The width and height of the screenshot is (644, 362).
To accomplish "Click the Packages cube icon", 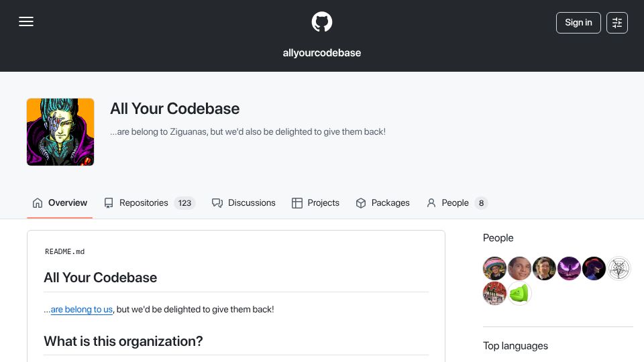I will click(361, 202).
